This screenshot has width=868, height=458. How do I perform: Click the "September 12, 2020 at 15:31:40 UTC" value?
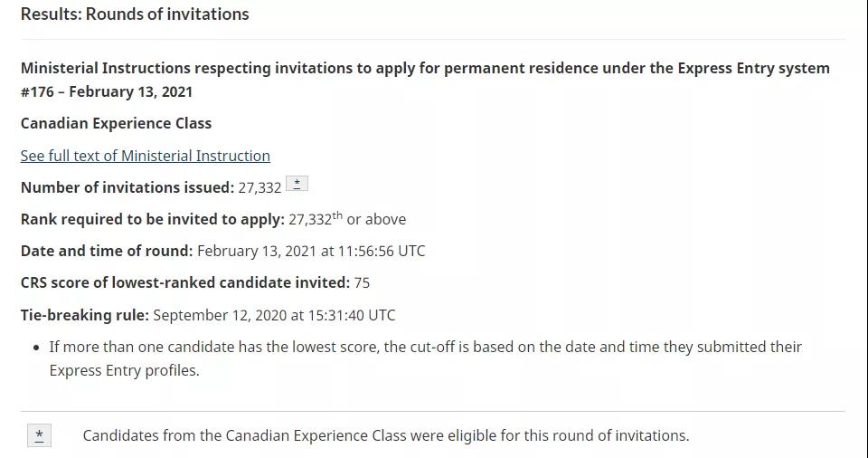pyautogui.click(x=274, y=315)
